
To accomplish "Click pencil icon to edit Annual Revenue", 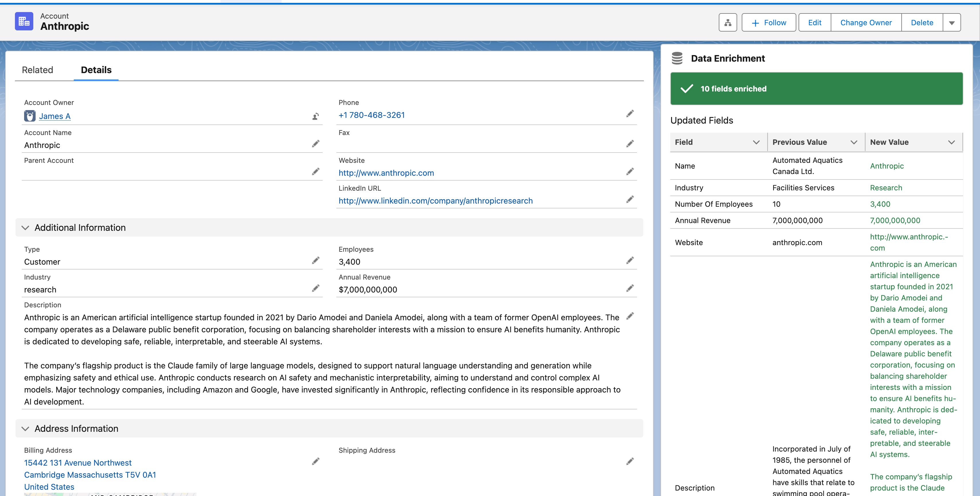I will pyautogui.click(x=630, y=288).
